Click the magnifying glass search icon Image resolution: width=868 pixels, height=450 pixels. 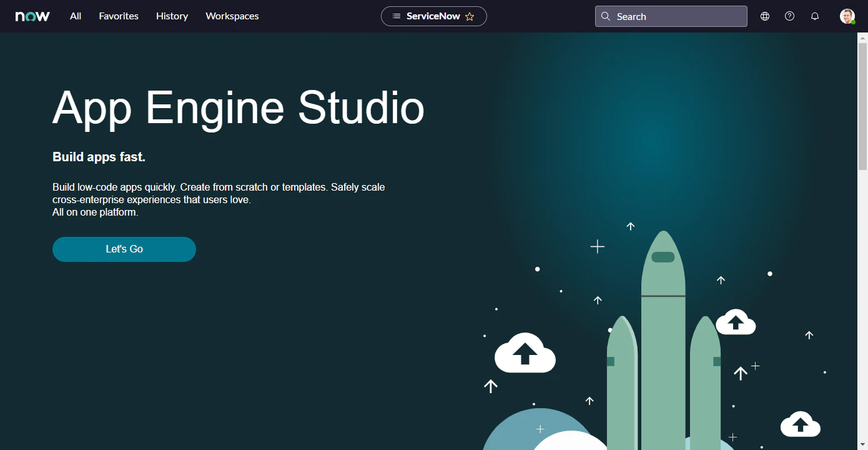click(x=606, y=16)
